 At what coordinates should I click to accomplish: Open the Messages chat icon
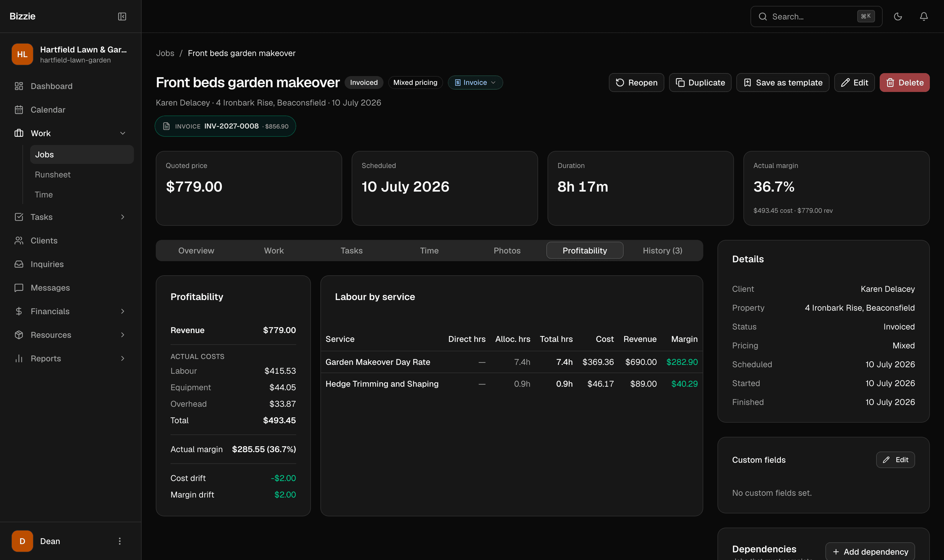19,288
